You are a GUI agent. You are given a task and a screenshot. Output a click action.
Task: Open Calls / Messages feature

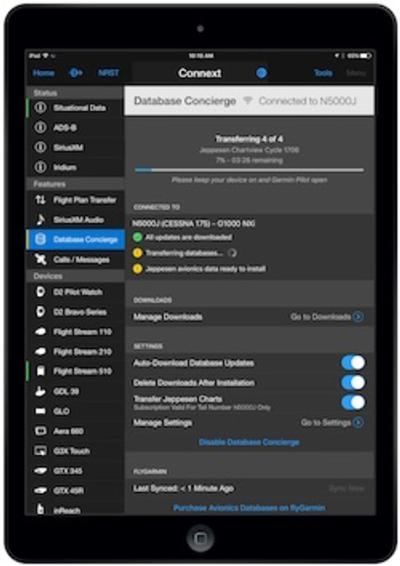[75, 259]
